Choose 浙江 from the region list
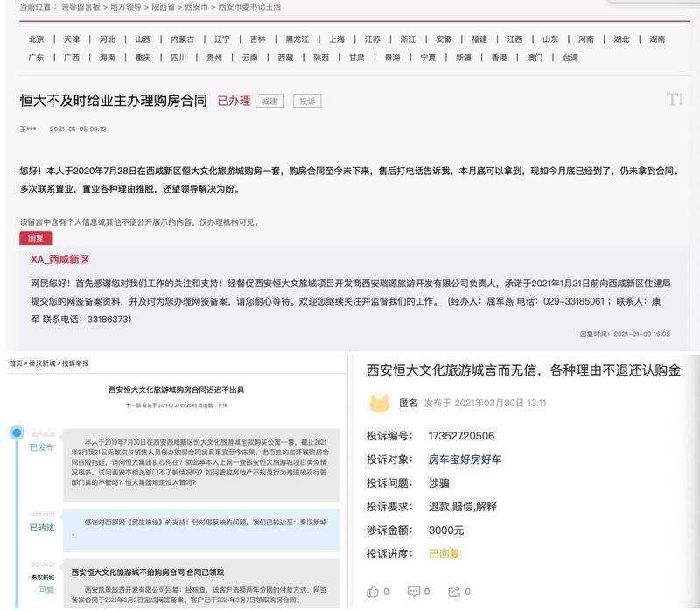Screen dimensions: 700x611 (x=408, y=39)
